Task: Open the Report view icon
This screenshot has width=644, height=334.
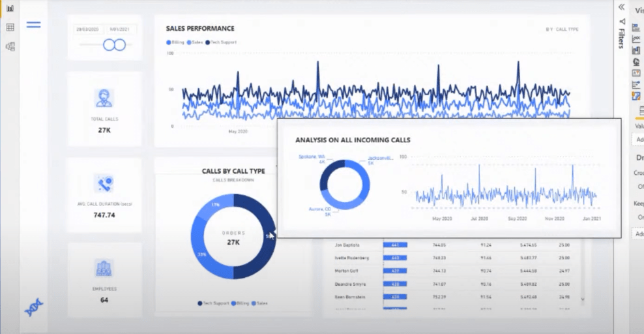Action: [10, 8]
